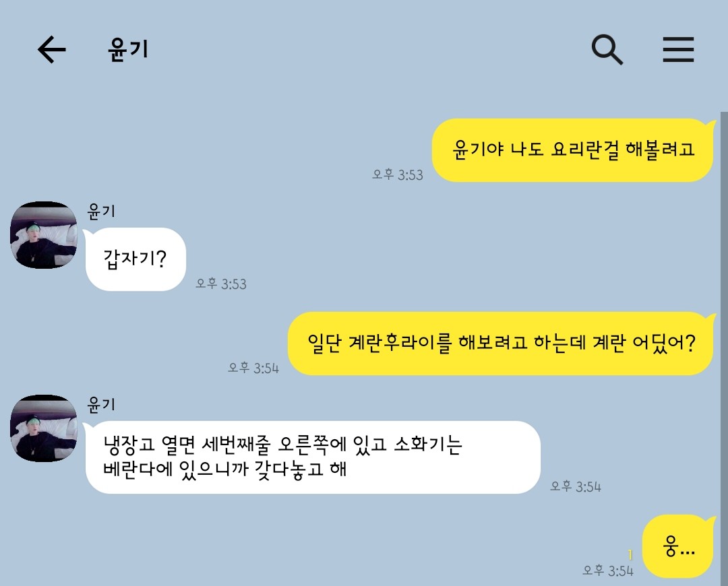Tap timestamp 오후 3:53 beside first yellow message
Viewport: 728px width, 586px height.
398,174
